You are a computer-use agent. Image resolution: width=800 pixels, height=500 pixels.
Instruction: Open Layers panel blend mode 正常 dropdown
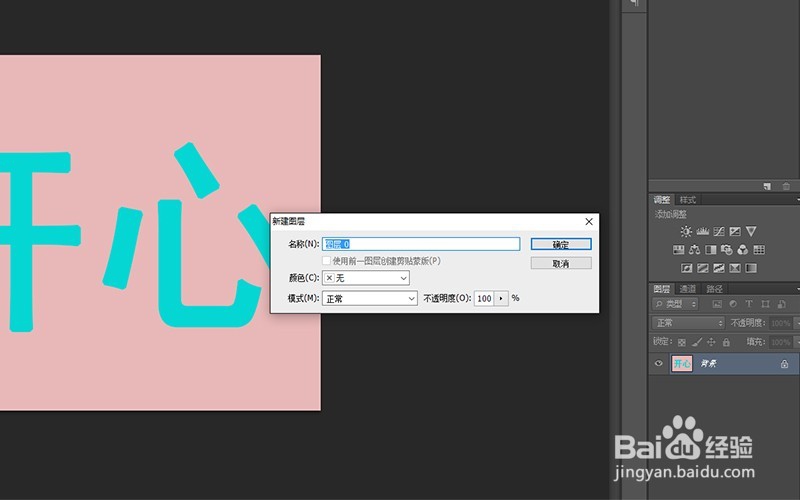click(688, 323)
